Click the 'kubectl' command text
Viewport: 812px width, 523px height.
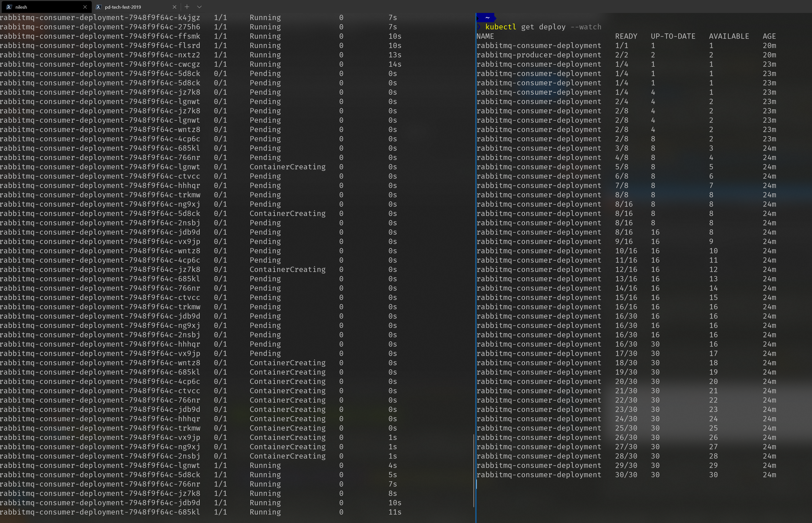coord(500,27)
